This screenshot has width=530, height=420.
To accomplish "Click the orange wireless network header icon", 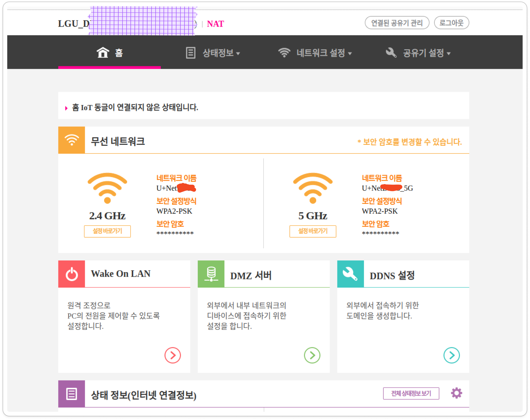I will 72,140.
